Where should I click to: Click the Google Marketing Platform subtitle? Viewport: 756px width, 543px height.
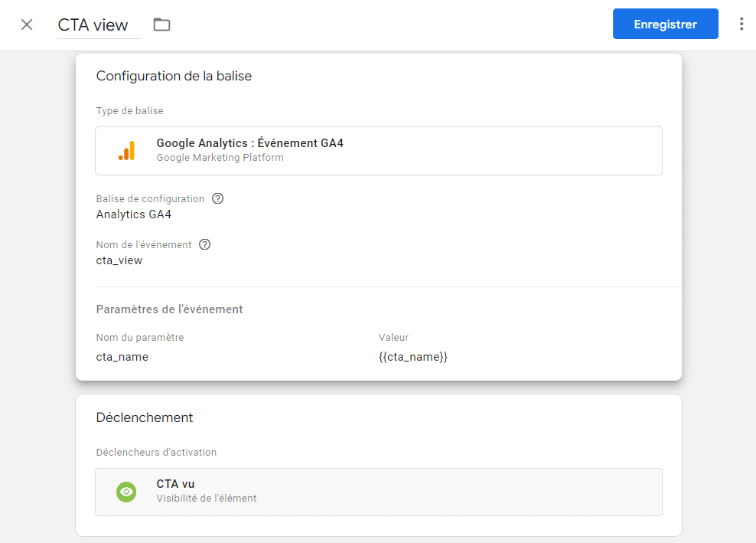pyautogui.click(x=220, y=158)
